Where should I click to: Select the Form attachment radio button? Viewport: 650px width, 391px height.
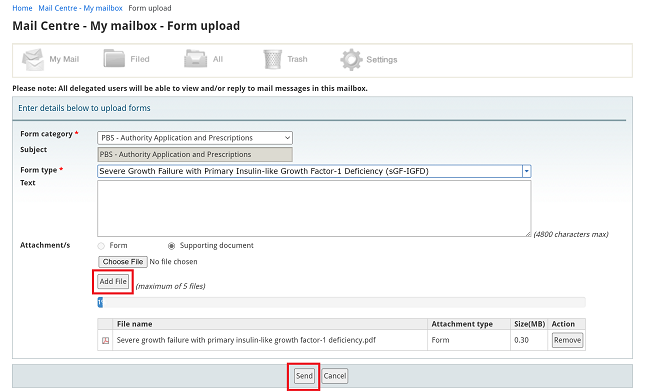tap(101, 246)
